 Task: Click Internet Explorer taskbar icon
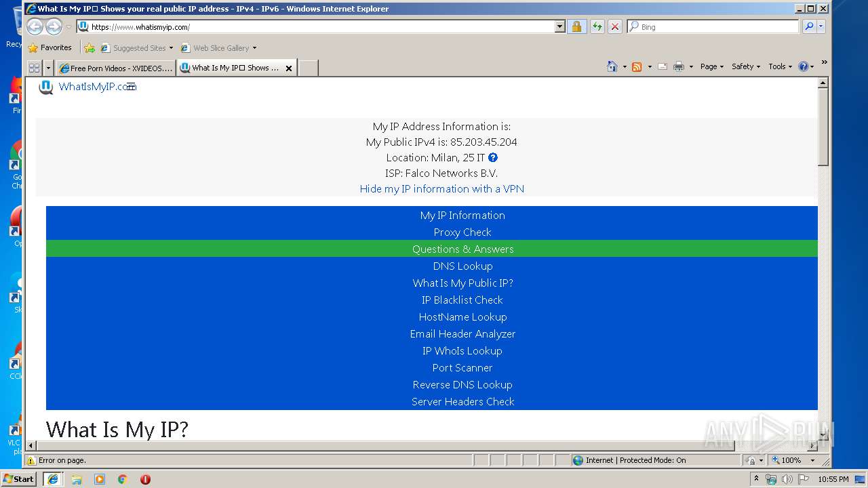point(53,479)
